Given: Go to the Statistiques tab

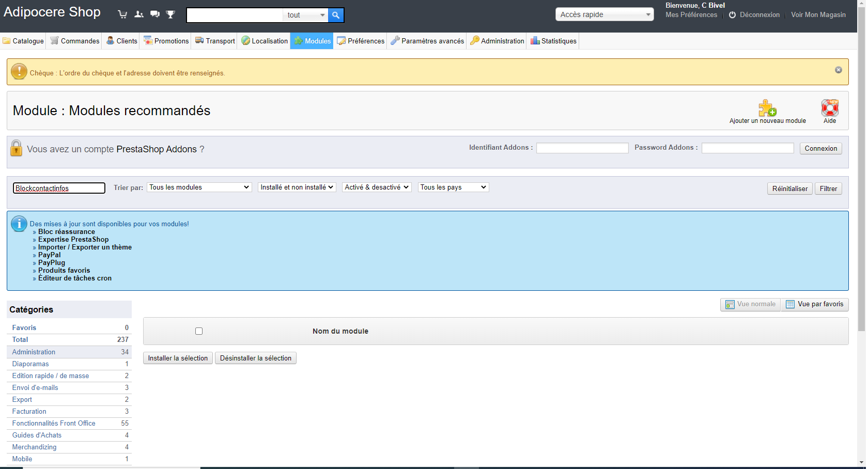Looking at the screenshot, I should click(x=553, y=41).
